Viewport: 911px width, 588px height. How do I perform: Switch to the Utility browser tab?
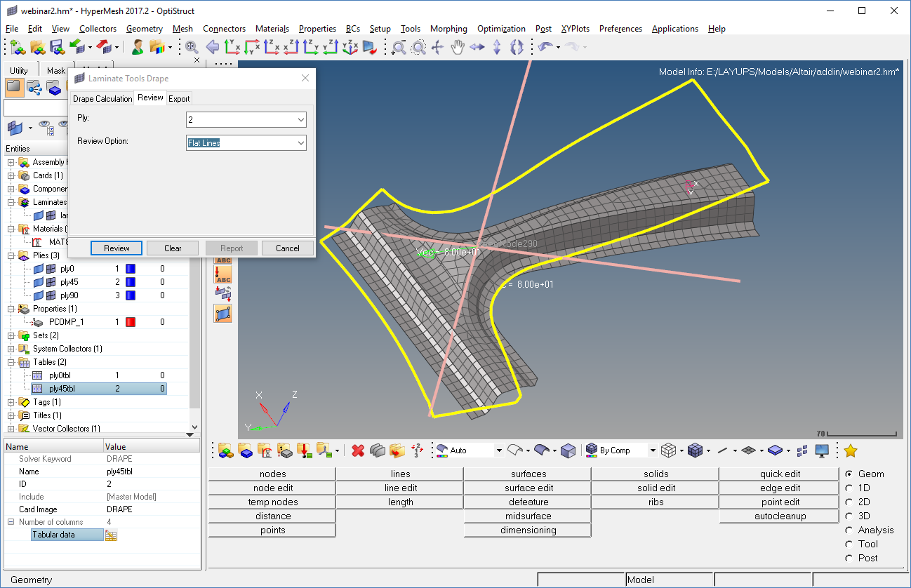click(x=19, y=70)
